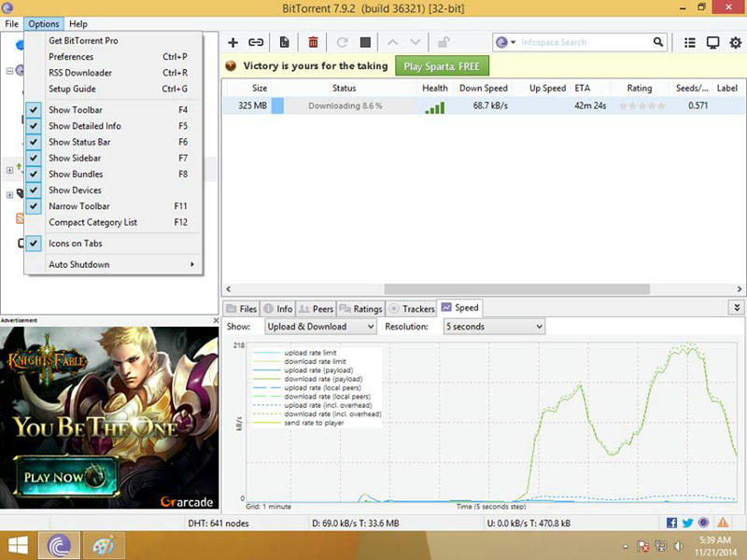The width and height of the screenshot is (747, 560).
Task: Open Preferences via the gear icon
Action: click(736, 43)
